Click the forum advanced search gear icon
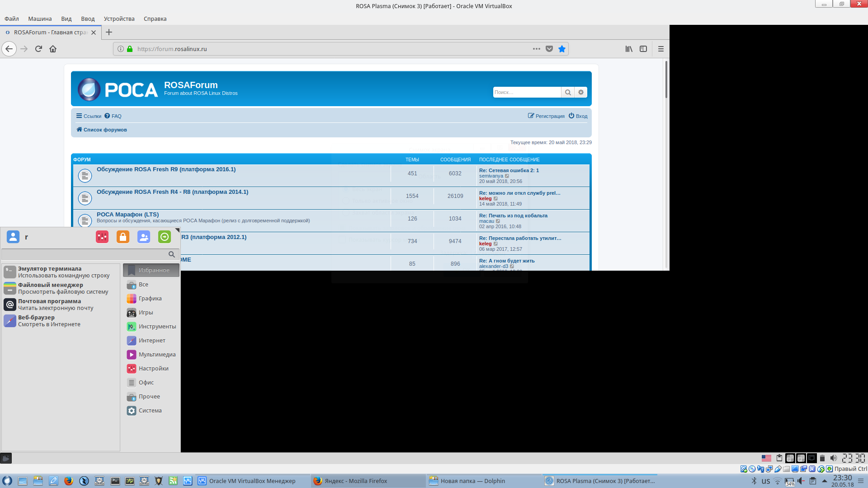Image resolution: width=868 pixels, height=488 pixels. point(581,92)
